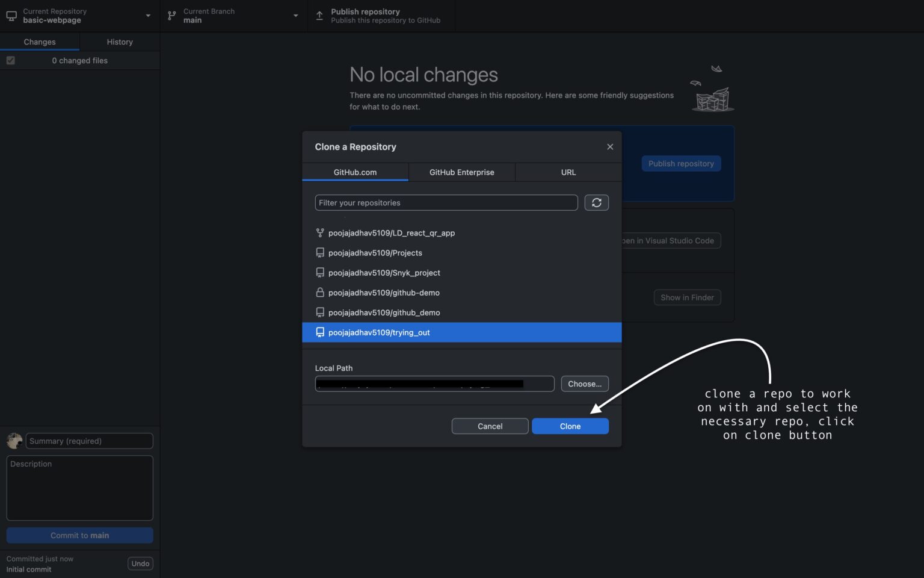Click the repo icon next to github_demo
The width and height of the screenshot is (924, 578).
(x=319, y=312)
